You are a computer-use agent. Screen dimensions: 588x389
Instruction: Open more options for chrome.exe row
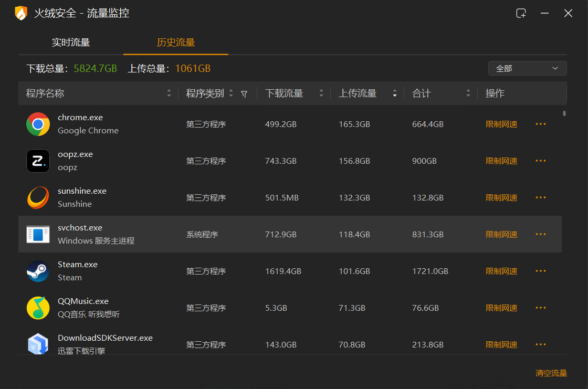click(x=541, y=124)
